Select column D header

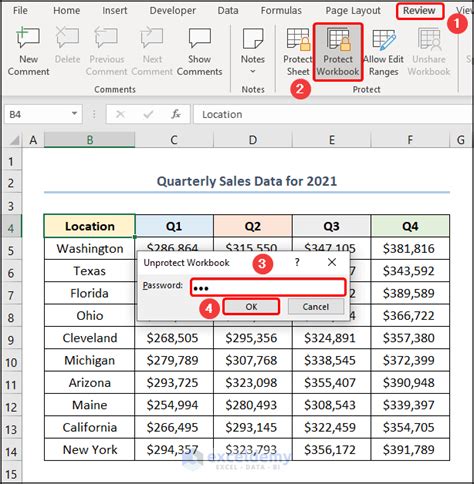[253, 140]
